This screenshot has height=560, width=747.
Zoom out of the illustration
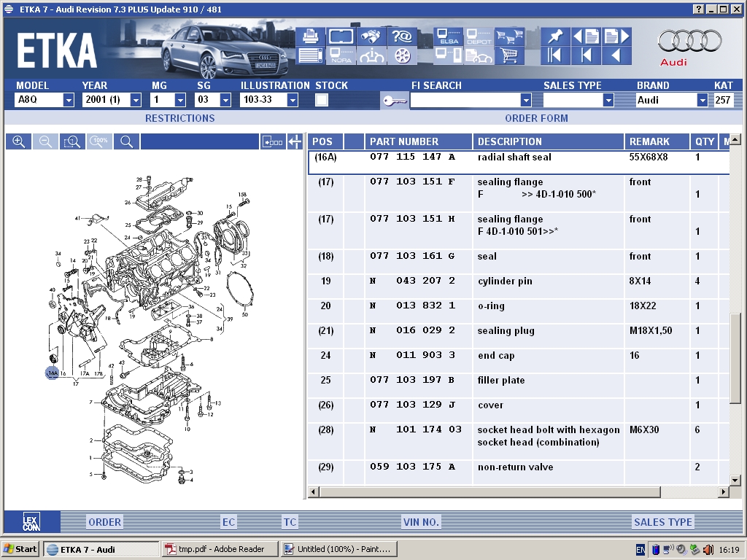coord(45,141)
